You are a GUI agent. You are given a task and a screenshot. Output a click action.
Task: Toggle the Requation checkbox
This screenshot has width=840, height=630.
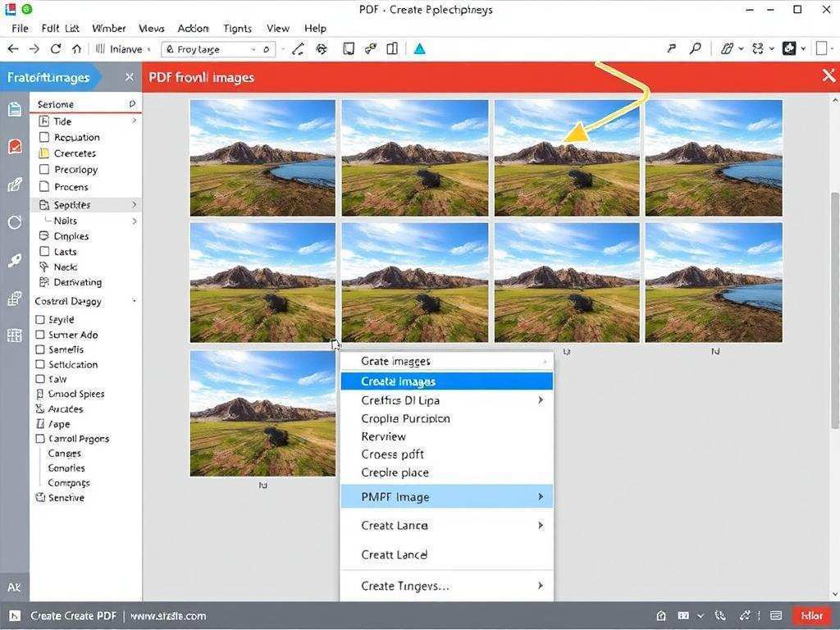(44, 138)
